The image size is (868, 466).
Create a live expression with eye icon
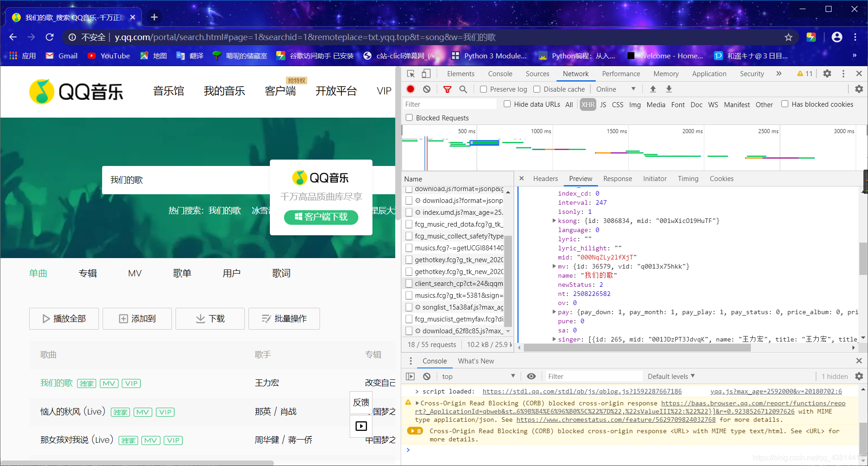(531, 377)
